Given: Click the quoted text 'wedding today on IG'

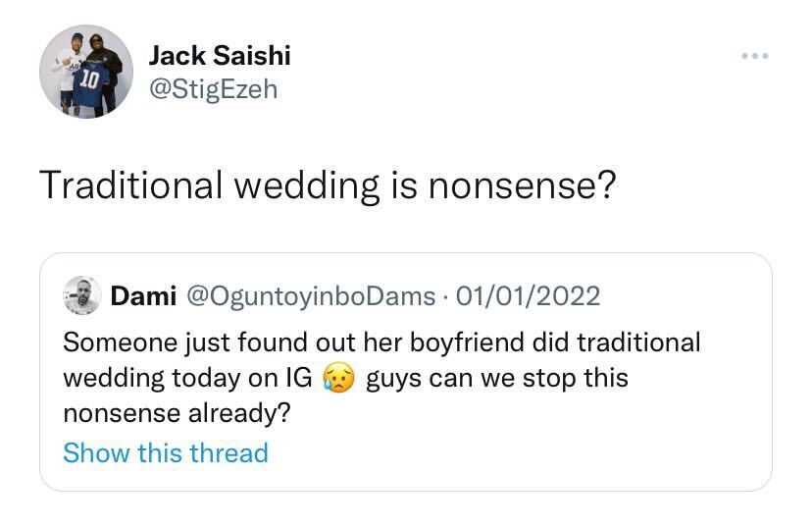Looking at the screenshot, I should pos(186,378).
